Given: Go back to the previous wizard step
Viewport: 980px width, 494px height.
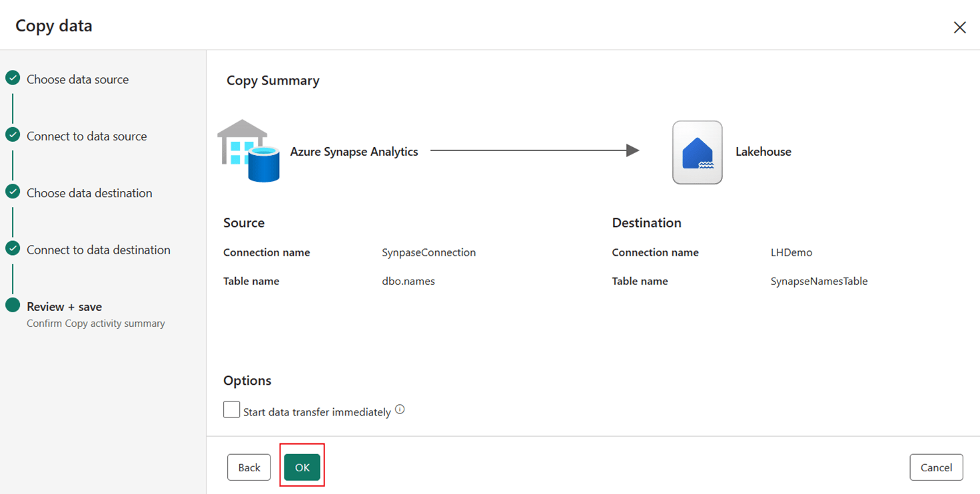Looking at the screenshot, I should [x=248, y=467].
